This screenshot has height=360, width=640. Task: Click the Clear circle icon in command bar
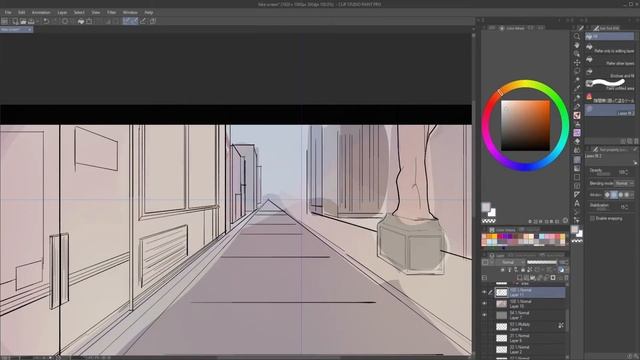coord(65,21)
